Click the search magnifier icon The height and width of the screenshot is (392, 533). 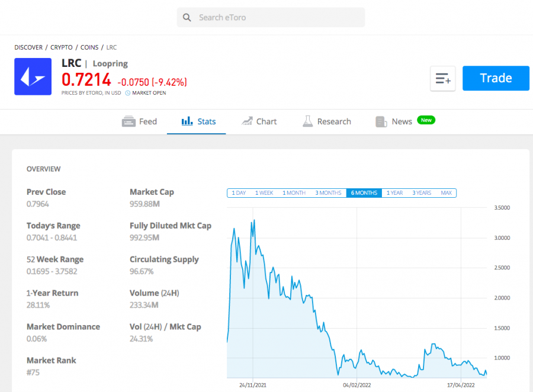[x=187, y=17]
